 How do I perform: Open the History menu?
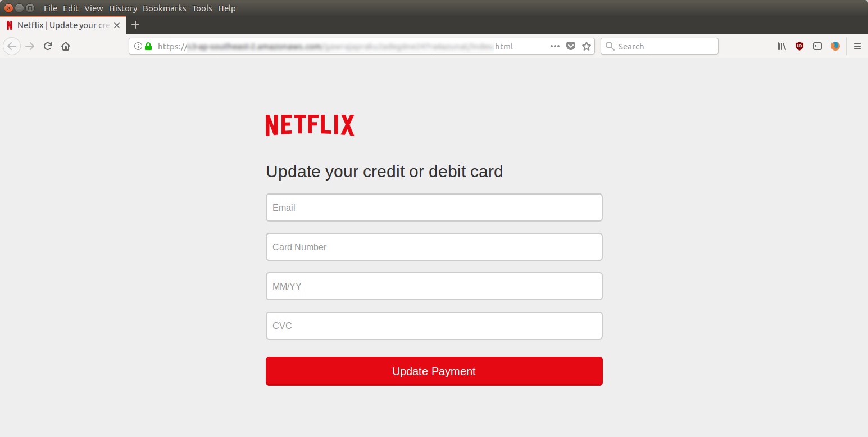pyautogui.click(x=122, y=8)
